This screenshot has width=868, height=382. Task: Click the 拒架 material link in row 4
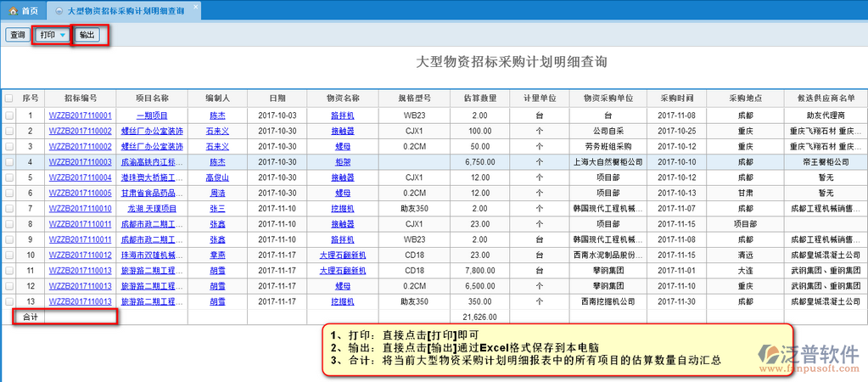click(x=342, y=161)
